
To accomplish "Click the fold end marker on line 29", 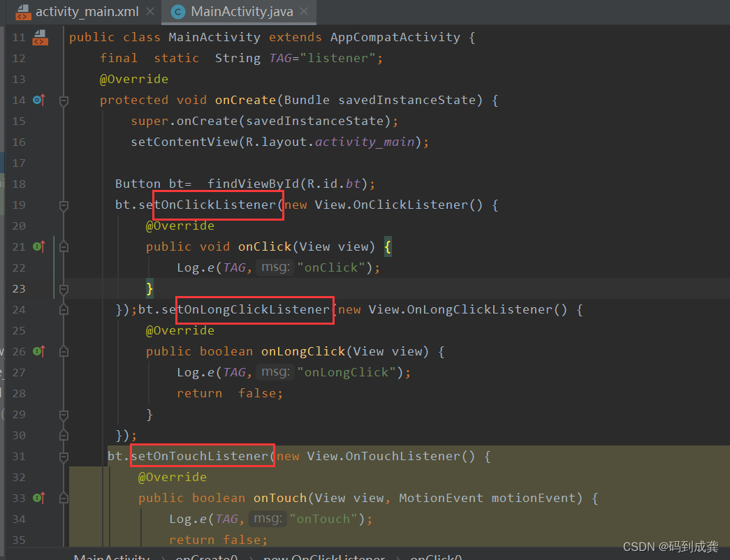I will (x=64, y=415).
